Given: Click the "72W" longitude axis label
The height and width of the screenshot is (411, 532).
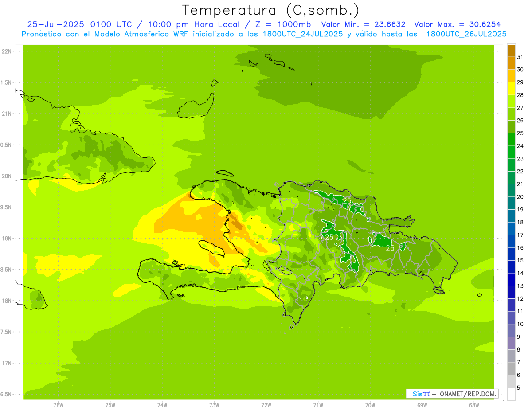Looking at the screenshot, I should pos(266,405).
